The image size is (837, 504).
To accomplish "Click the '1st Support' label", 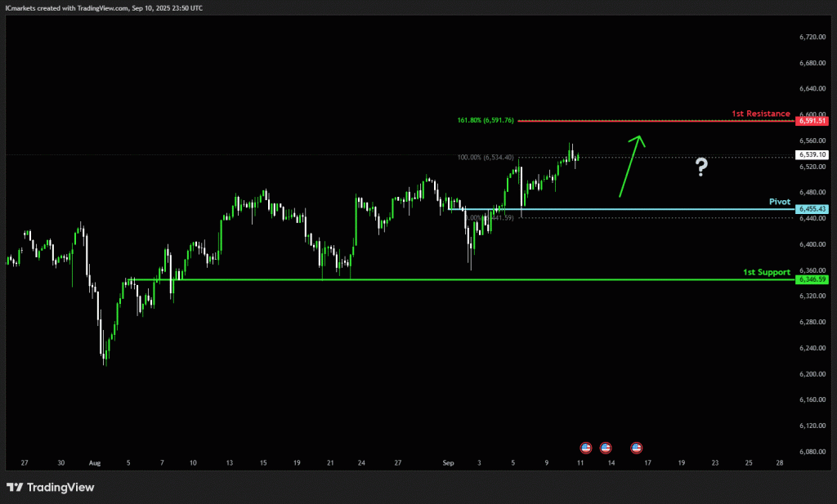I will click(767, 272).
